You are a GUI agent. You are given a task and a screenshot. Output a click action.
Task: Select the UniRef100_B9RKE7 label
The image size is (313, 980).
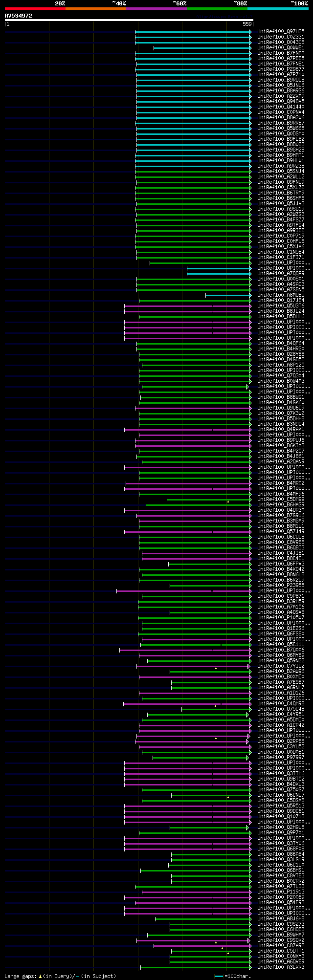pos(281,123)
